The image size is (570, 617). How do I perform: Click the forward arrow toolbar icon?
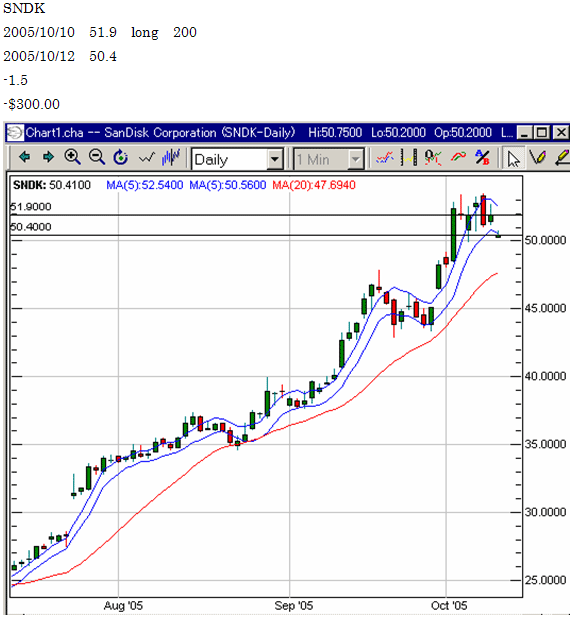(48, 157)
